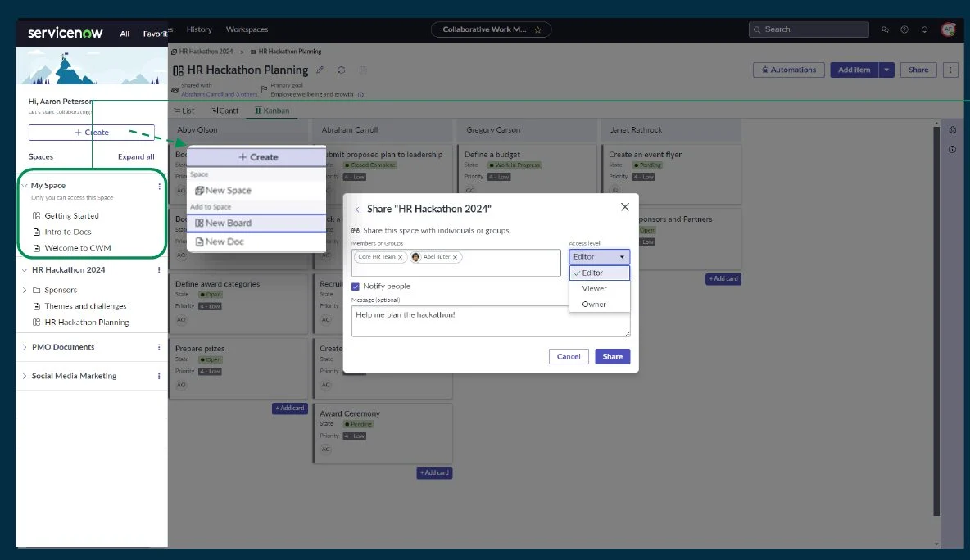The image size is (970, 560).
Task: Expand the PMO Documents space
Action: [25, 347]
